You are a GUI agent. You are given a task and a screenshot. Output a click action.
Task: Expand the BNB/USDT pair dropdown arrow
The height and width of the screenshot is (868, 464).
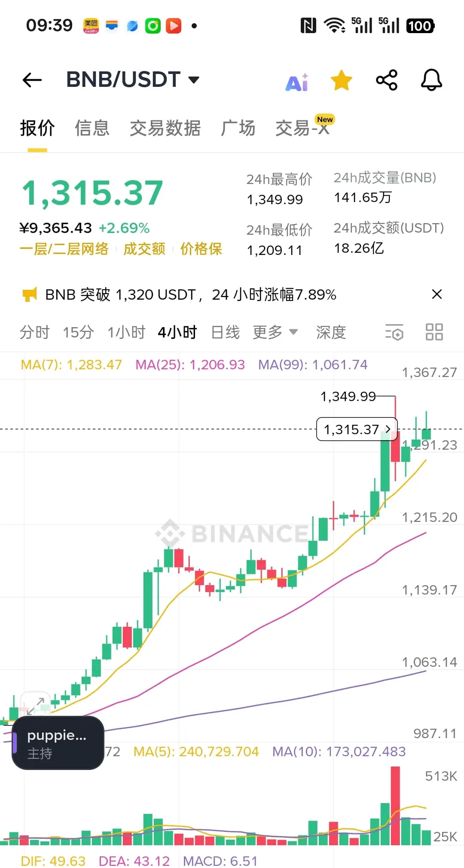[194, 80]
